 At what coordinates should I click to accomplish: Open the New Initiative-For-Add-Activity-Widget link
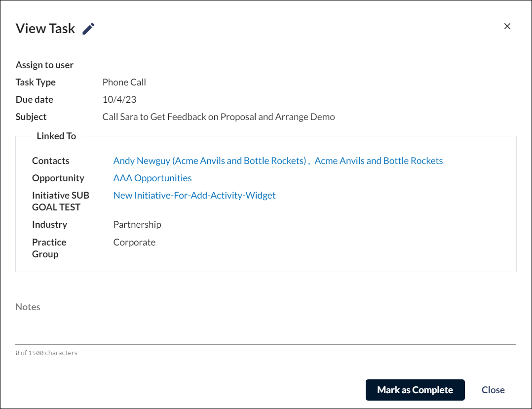pos(194,195)
